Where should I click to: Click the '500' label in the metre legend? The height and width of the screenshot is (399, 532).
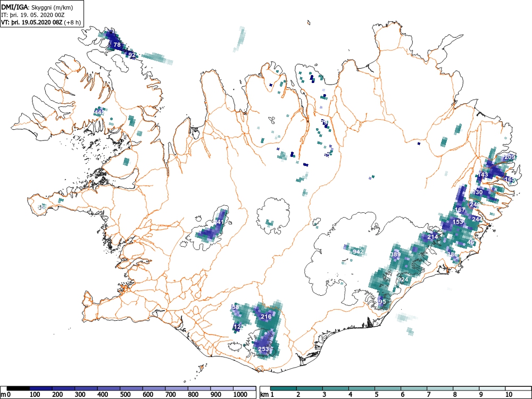126,395
